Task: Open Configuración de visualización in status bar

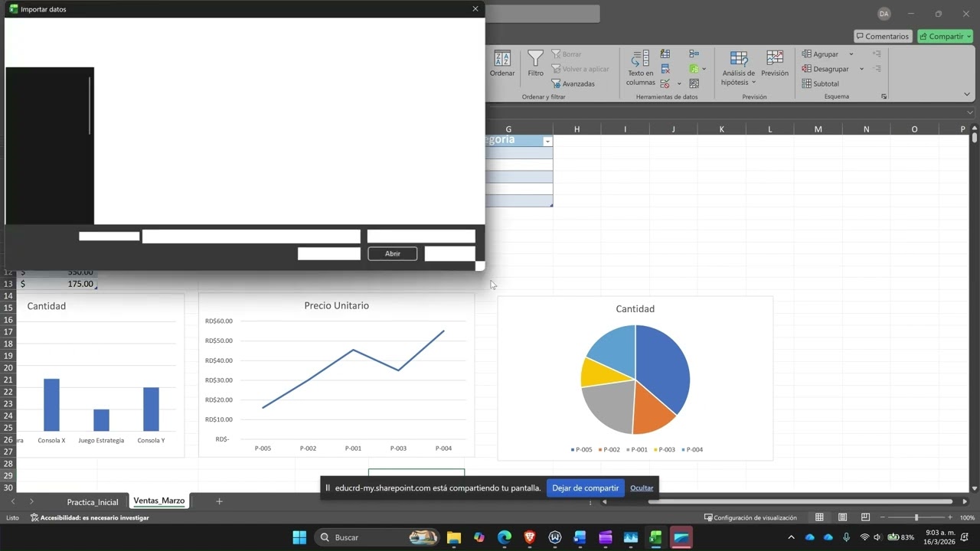Action: 750,517
